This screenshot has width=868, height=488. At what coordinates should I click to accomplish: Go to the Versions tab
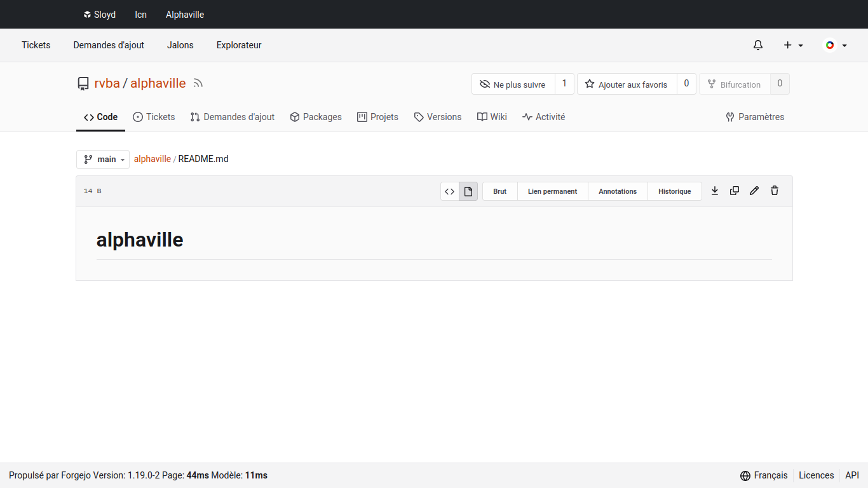click(437, 117)
